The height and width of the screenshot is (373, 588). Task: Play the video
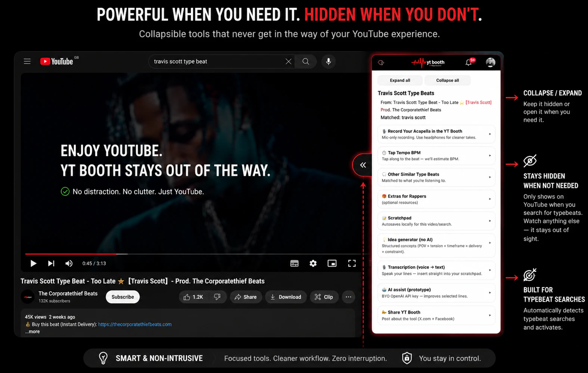33,263
